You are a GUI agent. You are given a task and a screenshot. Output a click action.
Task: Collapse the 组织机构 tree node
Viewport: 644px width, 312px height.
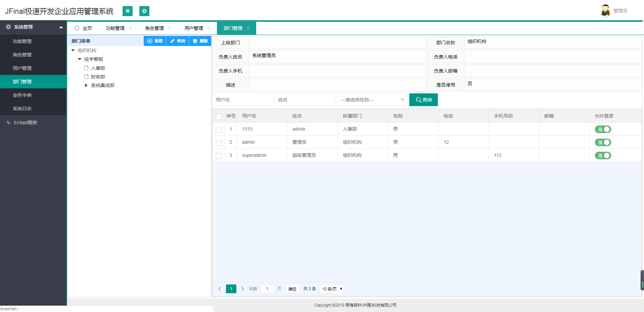point(73,50)
